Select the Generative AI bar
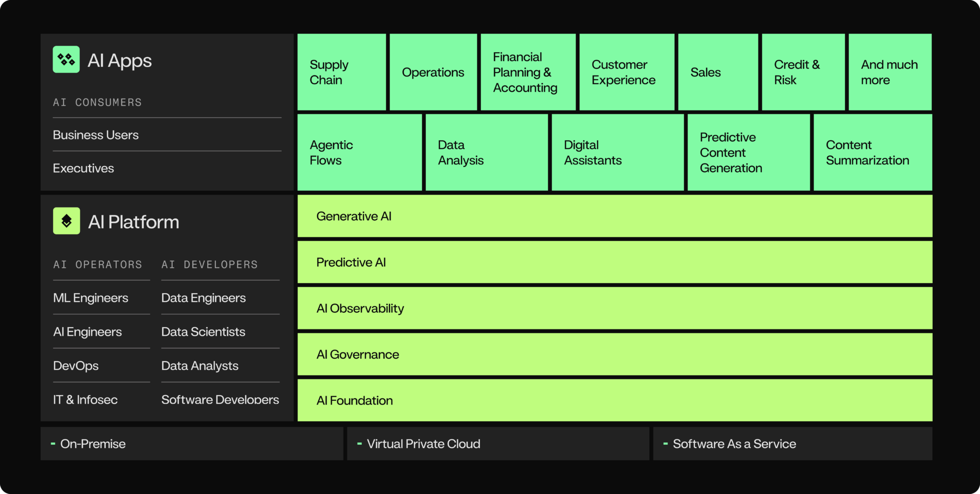980x494 pixels. point(615,216)
